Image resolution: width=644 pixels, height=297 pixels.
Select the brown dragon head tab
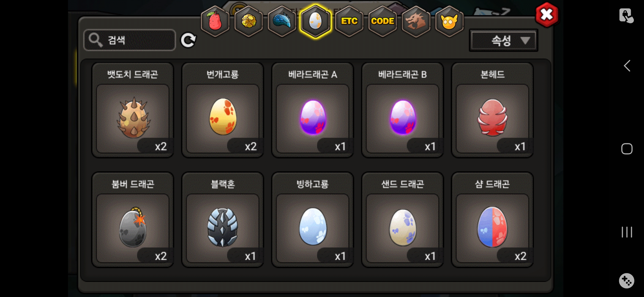point(416,21)
